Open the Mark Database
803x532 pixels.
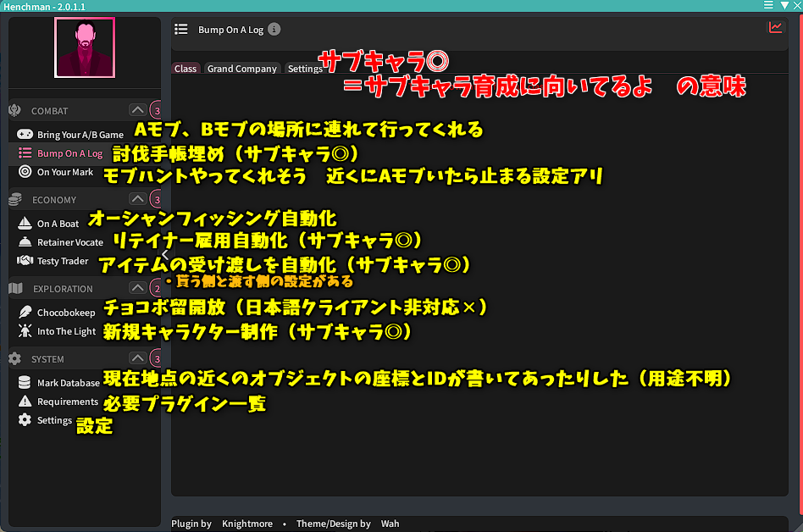pyautogui.click(x=68, y=383)
